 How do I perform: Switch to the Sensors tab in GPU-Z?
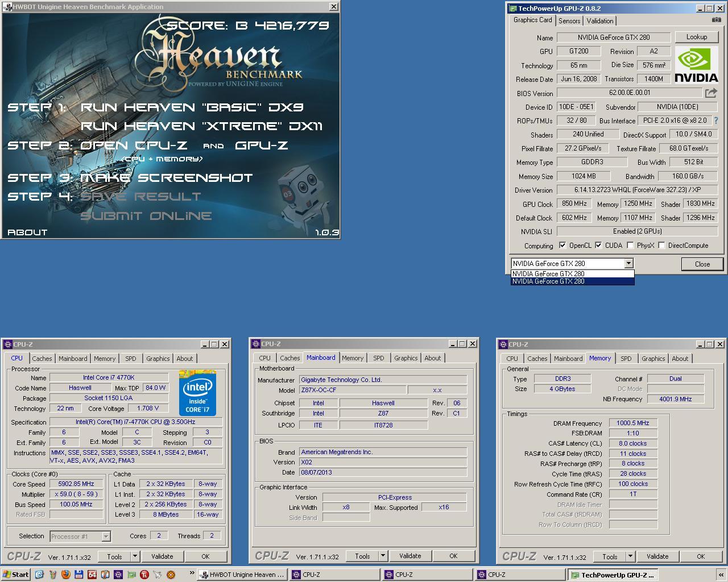coord(569,20)
